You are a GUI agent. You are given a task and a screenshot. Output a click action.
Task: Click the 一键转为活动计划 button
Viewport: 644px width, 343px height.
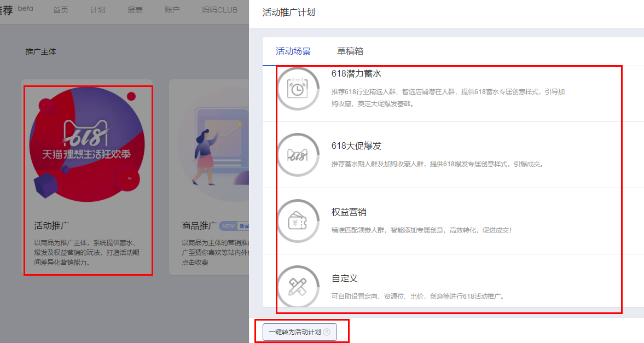coord(300,332)
